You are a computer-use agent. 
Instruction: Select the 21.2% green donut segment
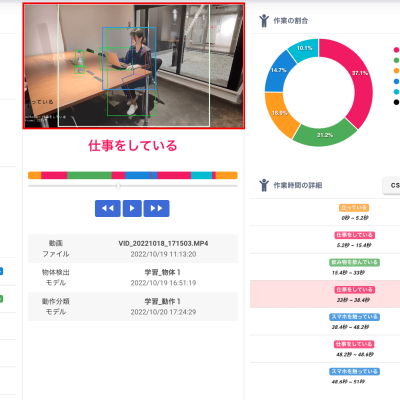coord(325,135)
